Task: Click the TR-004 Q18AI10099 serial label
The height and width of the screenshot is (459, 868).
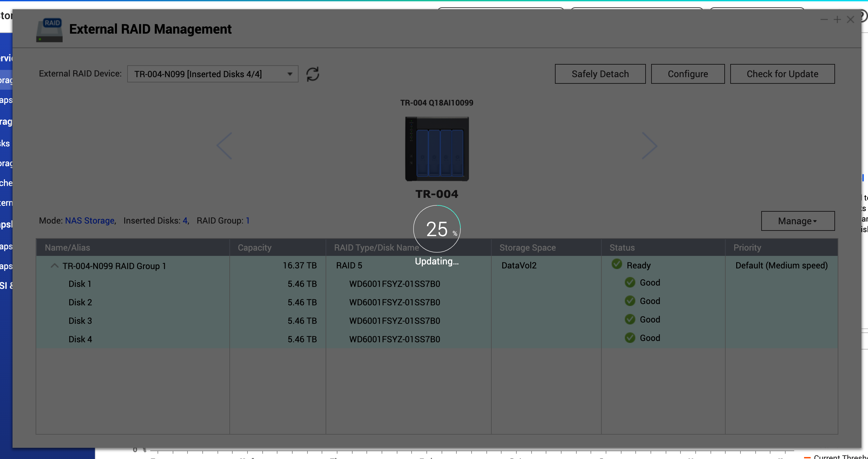Action: click(437, 103)
